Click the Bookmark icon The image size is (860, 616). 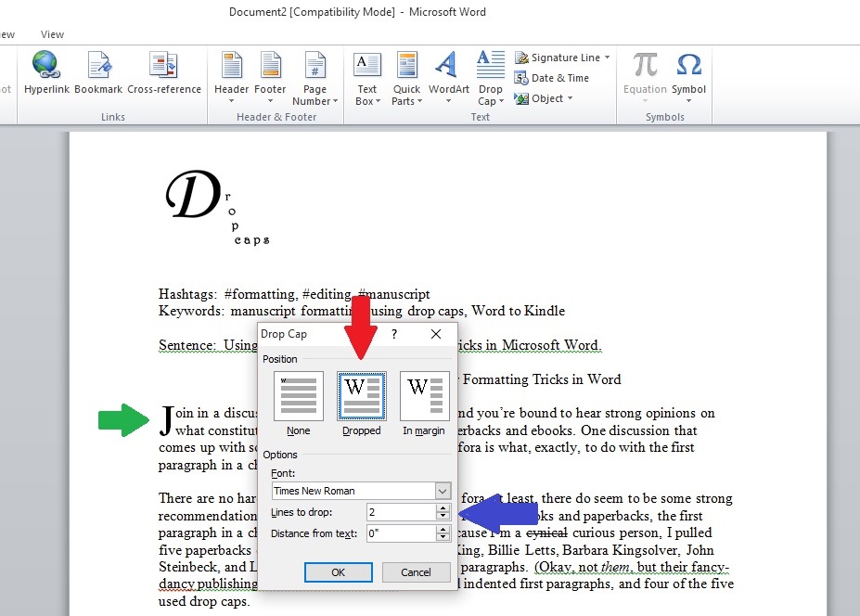pos(98,71)
